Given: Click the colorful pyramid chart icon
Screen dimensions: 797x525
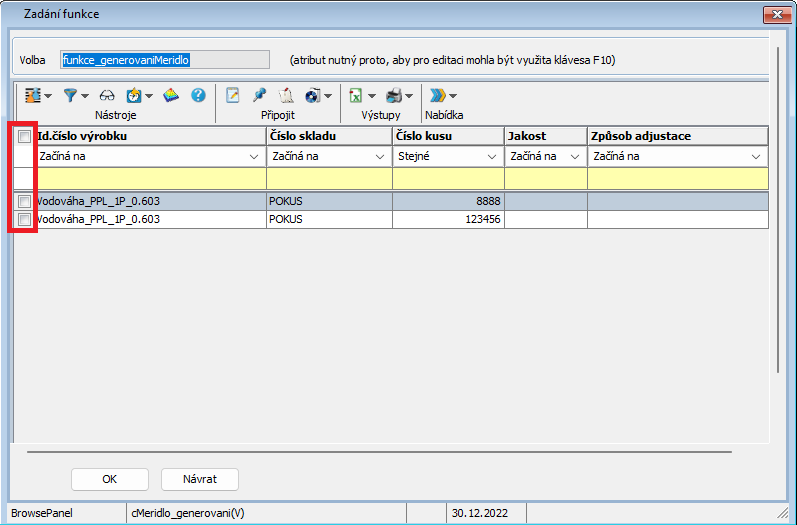Looking at the screenshot, I should point(170,96).
